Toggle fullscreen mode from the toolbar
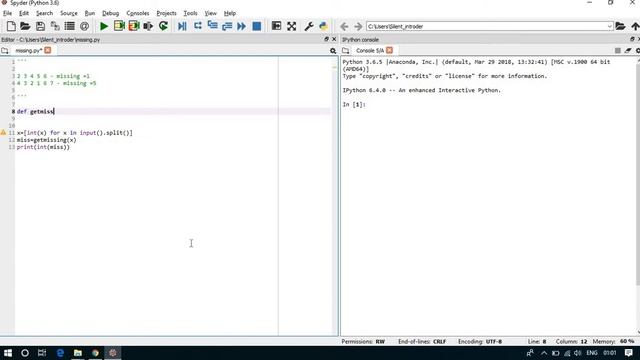 291,26
